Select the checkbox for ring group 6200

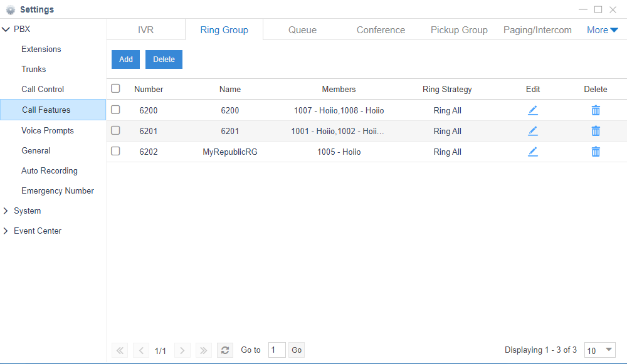(115, 110)
